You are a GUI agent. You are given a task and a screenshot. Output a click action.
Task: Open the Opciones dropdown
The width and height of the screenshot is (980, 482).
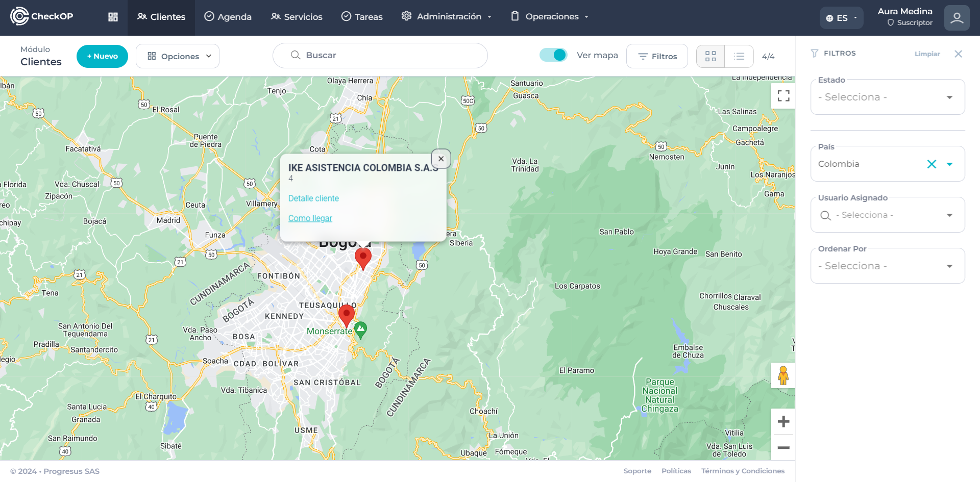[x=178, y=56]
